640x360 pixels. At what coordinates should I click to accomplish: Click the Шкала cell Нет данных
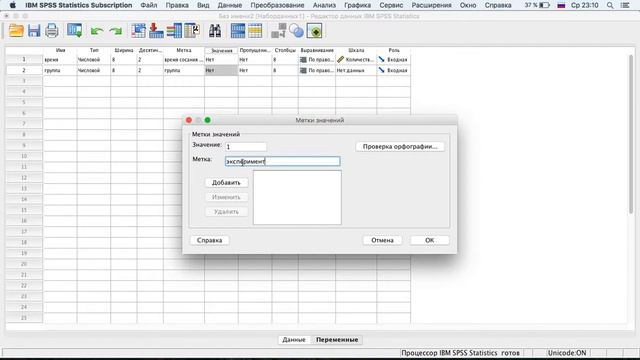click(356, 70)
